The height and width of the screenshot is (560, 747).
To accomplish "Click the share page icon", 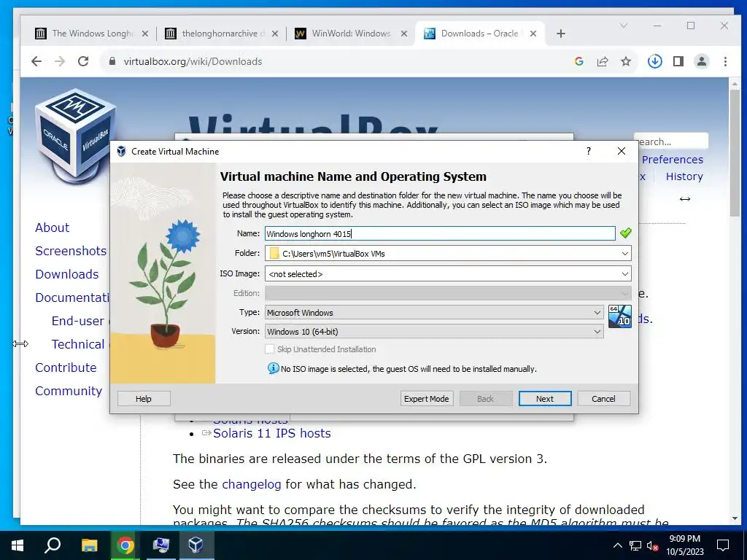I will 602,61.
